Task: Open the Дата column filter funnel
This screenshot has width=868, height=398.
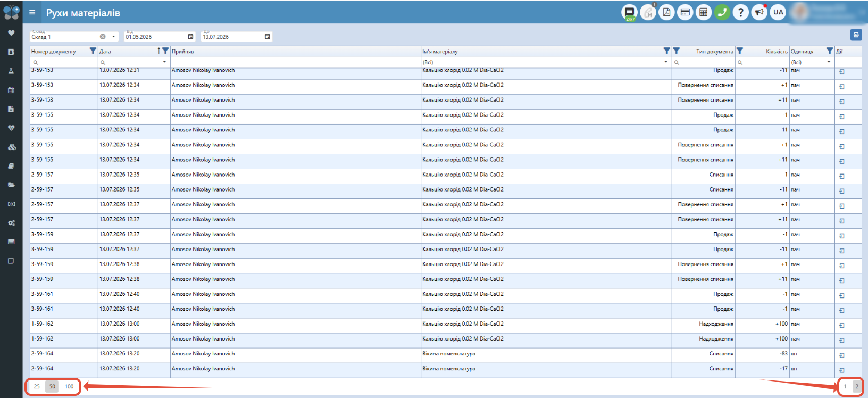Action: [165, 51]
